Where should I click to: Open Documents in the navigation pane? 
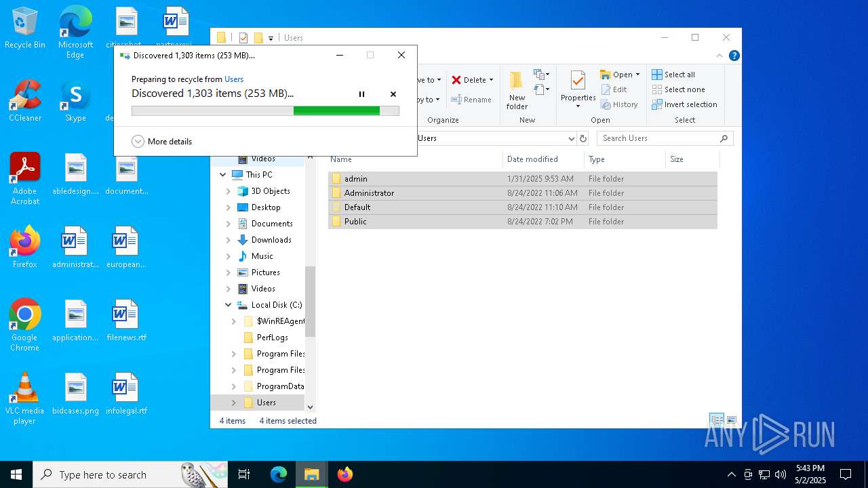[x=271, y=224]
